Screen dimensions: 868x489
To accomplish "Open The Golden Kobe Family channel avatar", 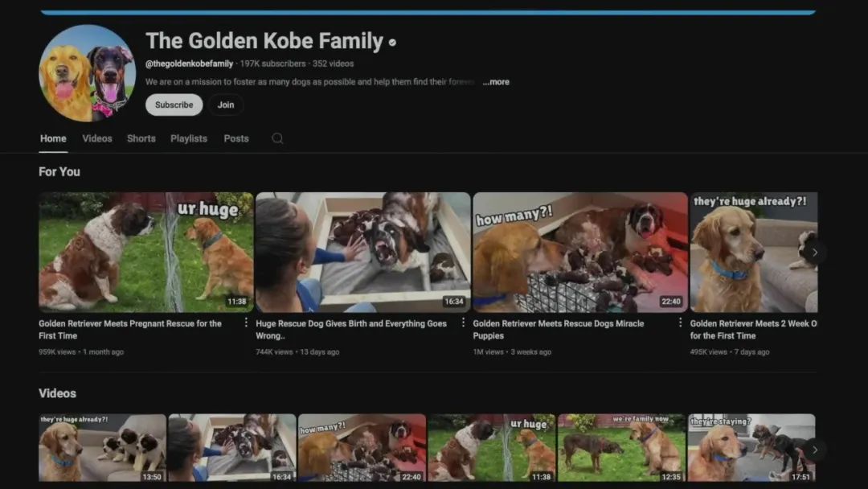I will tap(88, 73).
